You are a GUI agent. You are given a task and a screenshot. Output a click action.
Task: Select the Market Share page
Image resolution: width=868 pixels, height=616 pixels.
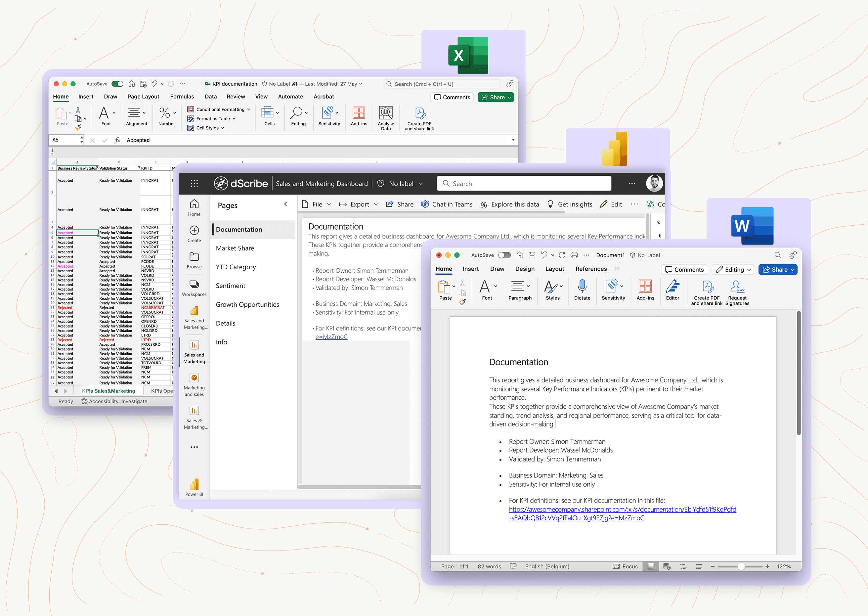235,248
